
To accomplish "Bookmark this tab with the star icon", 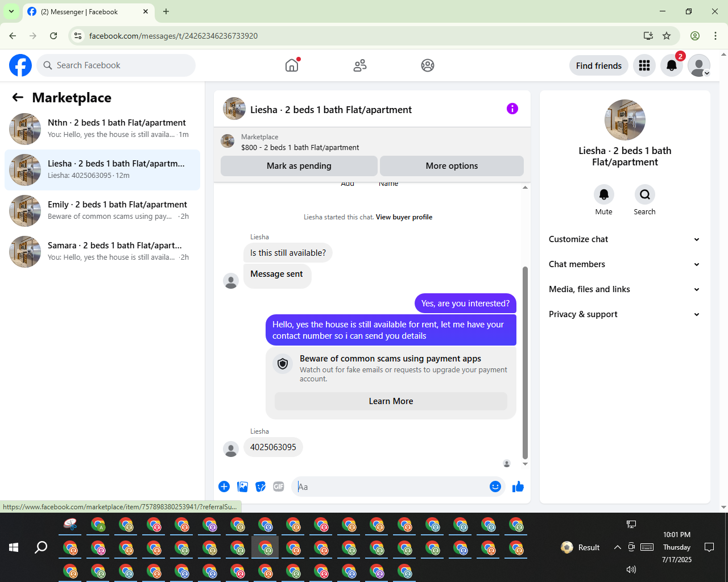I will [x=667, y=36].
